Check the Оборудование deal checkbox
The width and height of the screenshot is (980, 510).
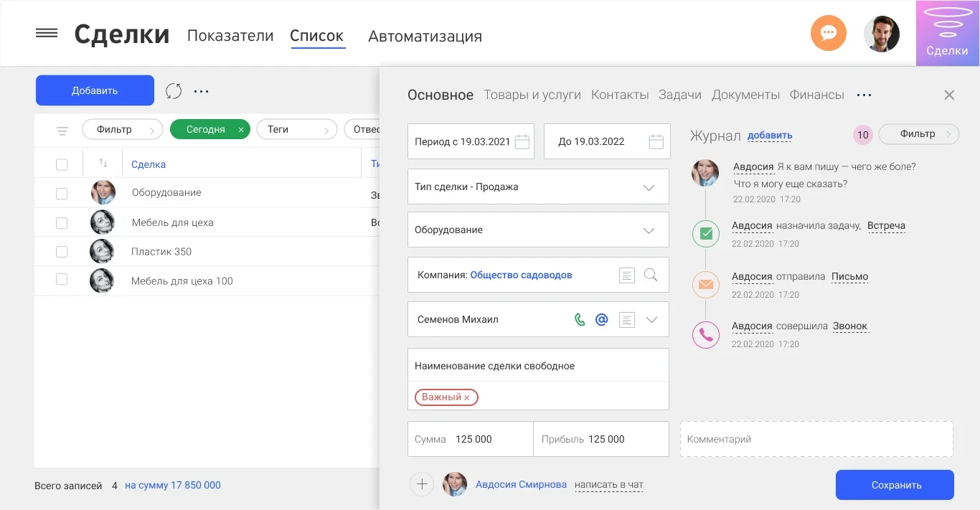62,194
